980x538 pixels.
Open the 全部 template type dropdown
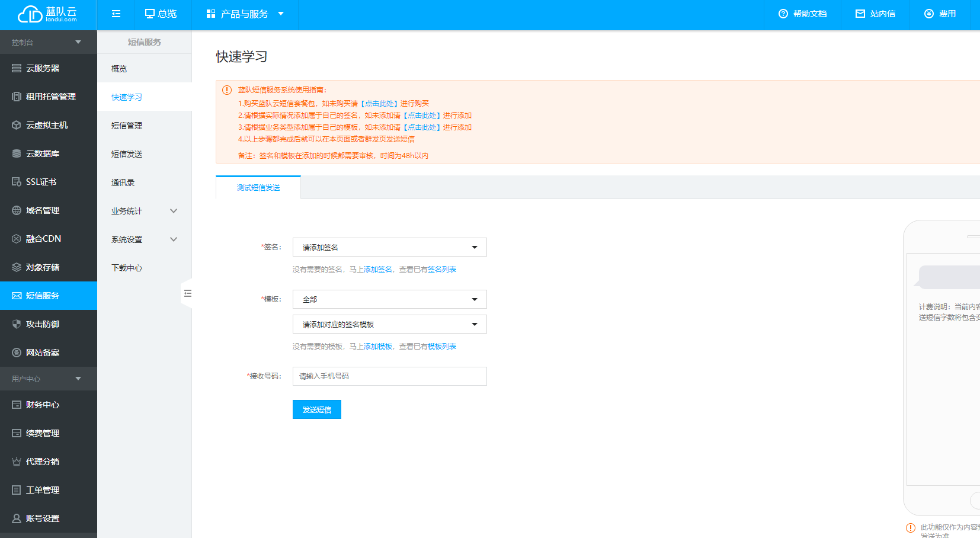point(389,299)
